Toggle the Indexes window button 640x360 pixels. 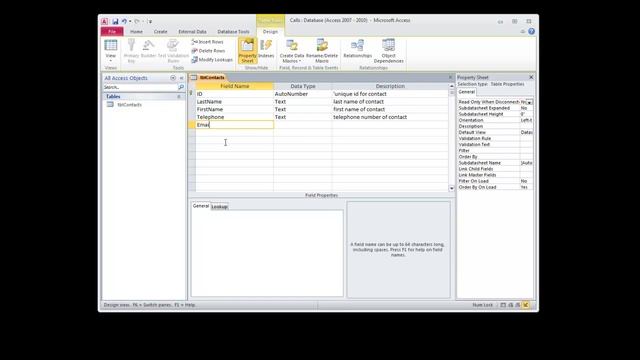coord(266,49)
